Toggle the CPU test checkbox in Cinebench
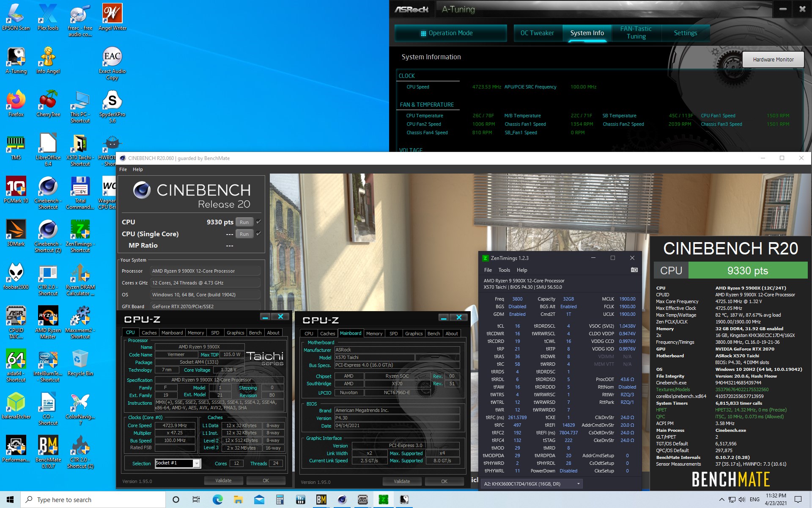The height and width of the screenshot is (508, 812). click(258, 222)
